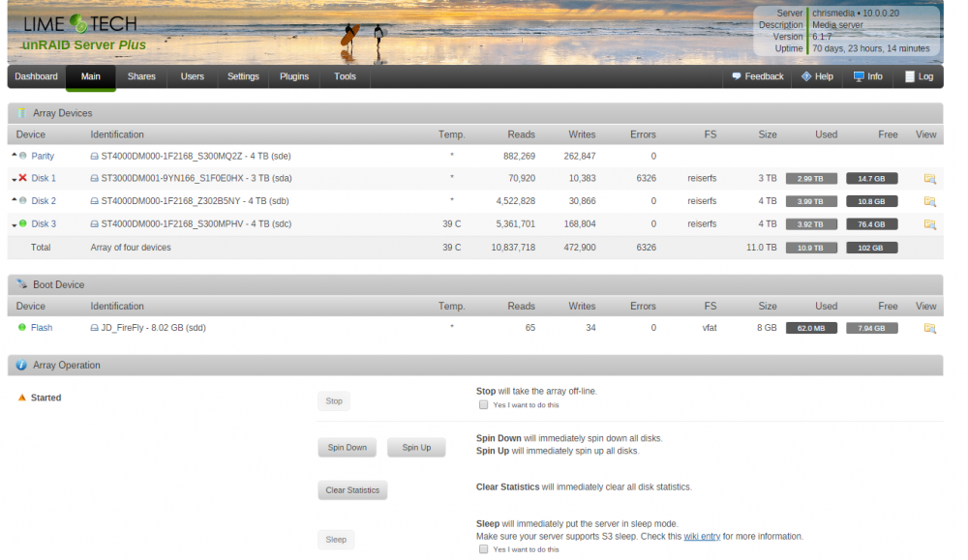
Task: Open the Parity device link
Action: coord(43,156)
